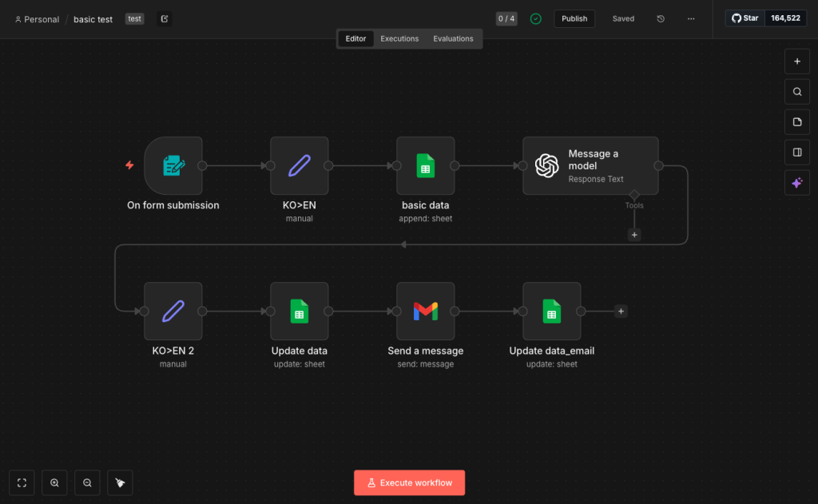Screen dimensions: 818x504
Task: Switch to the Evaluations tab
Action: [x=453, y=38]
